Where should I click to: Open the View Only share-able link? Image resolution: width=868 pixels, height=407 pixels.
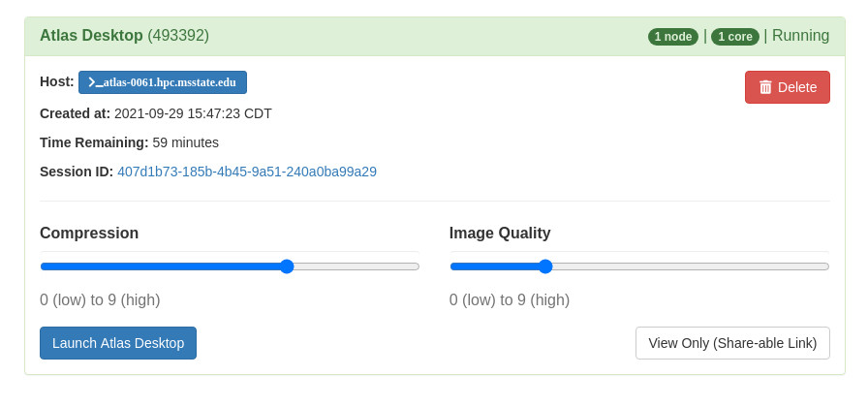732,343
